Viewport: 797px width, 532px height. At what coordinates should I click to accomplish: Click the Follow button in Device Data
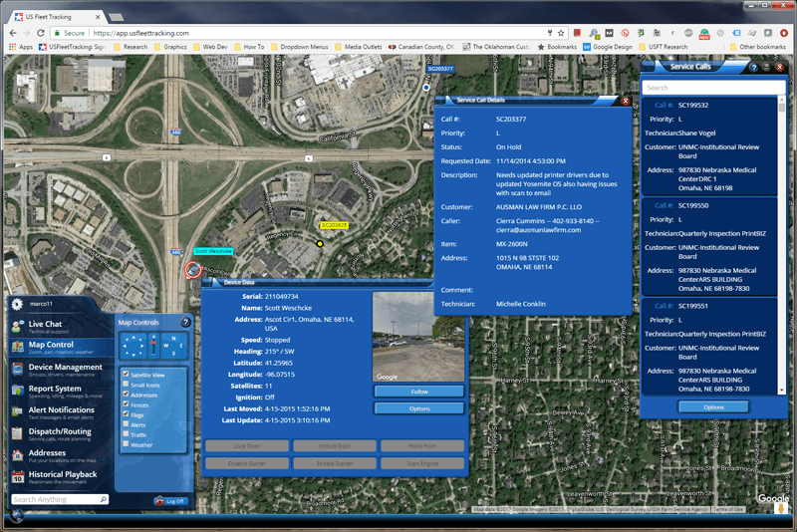point(418,392)
